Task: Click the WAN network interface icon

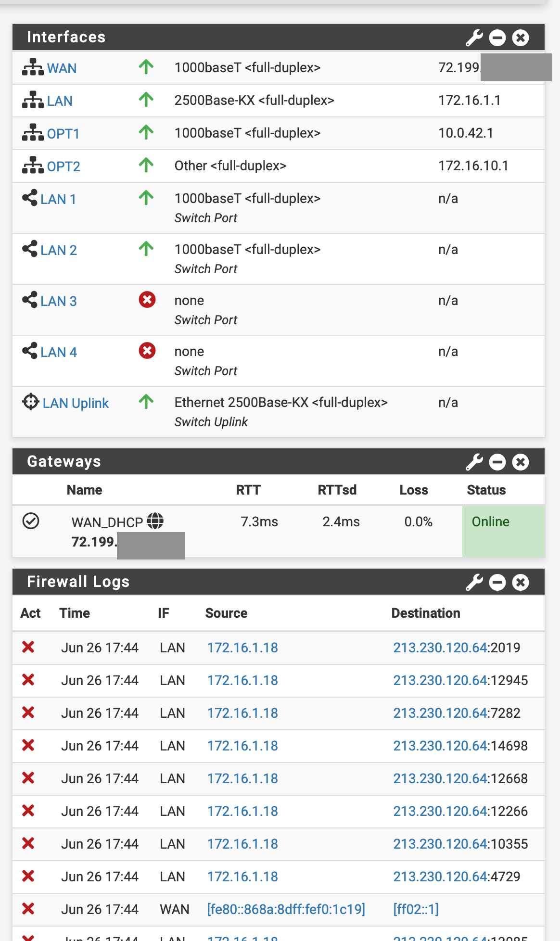Action: (x=33, y=67)
